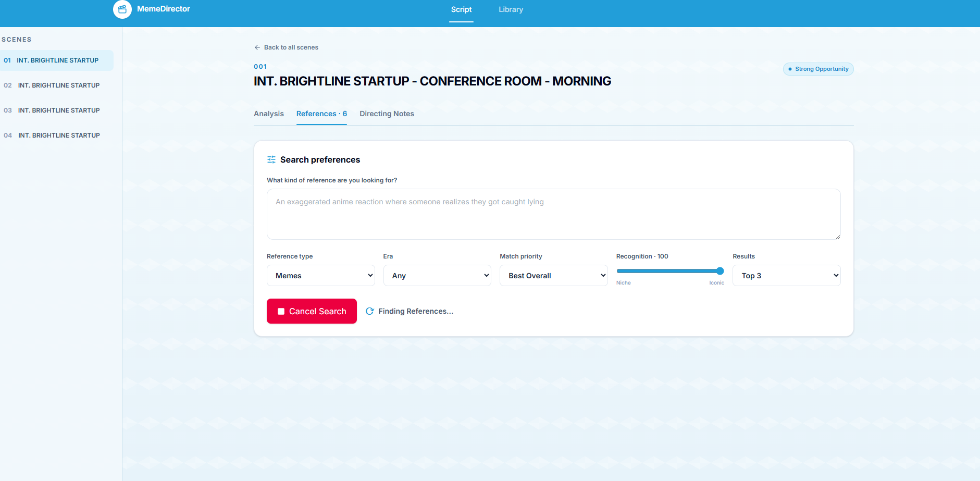
Task: Switch to the Analysis tab
Action: (x=269, y=114)
